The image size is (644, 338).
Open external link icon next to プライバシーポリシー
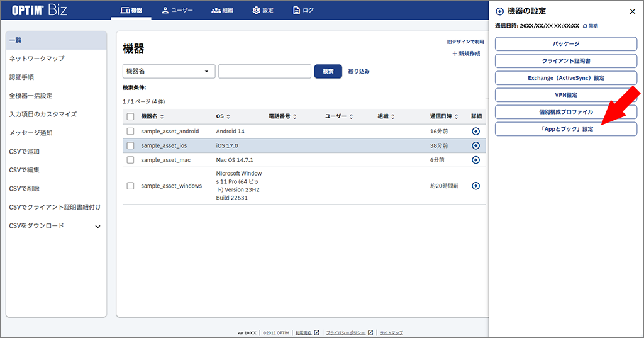pyautogui.click(x=370, y=333)
